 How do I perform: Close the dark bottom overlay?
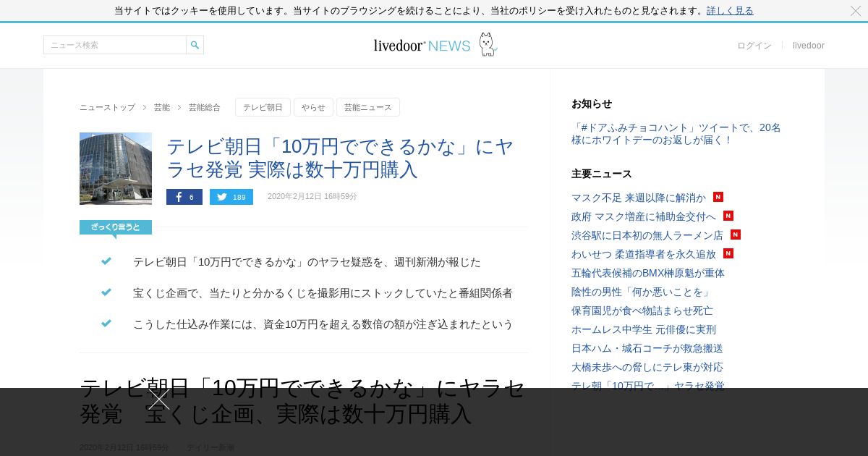pos(159,400)
